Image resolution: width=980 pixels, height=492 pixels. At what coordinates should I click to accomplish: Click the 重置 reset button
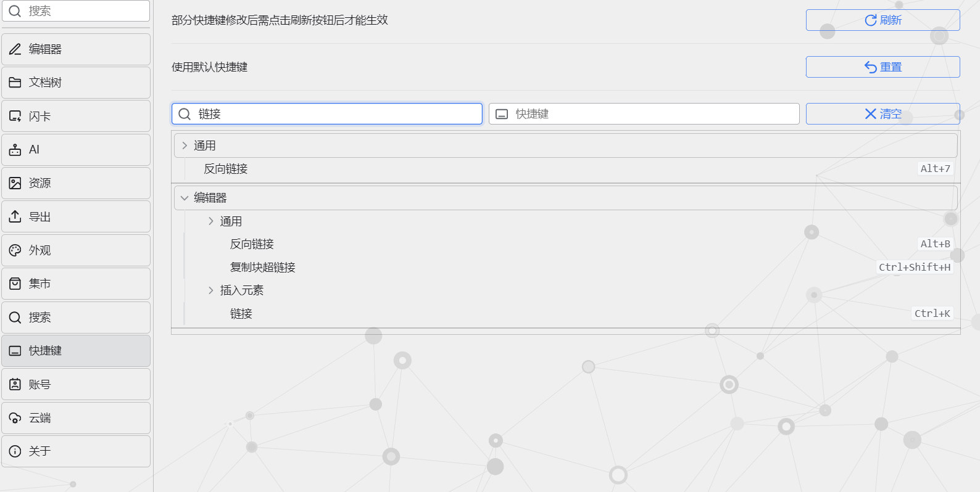pyautogui.click(x=882, y=67)
